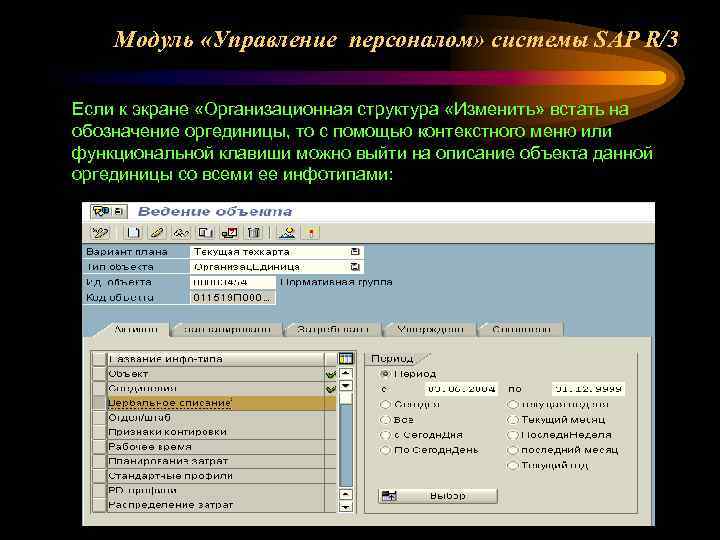Click row selector beside 'Рабочее время'
This screenshot has height=540, width=720.
tap(99, 447)
